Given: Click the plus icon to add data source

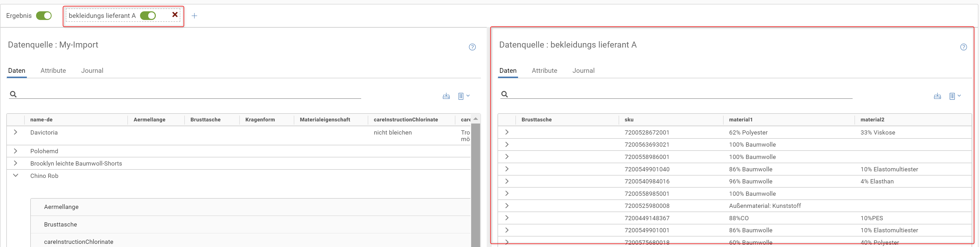Looking at the screenshot, I should pos(195,16).
